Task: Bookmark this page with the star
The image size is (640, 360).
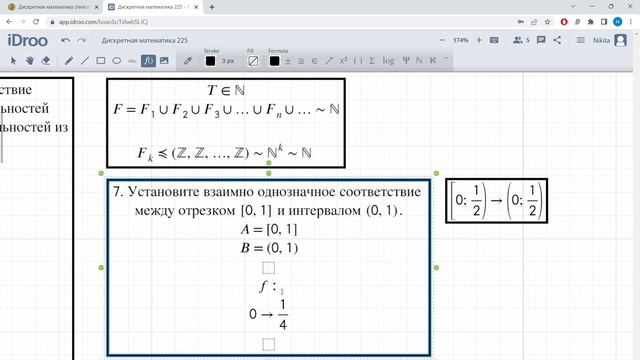Action: point(547,22)
